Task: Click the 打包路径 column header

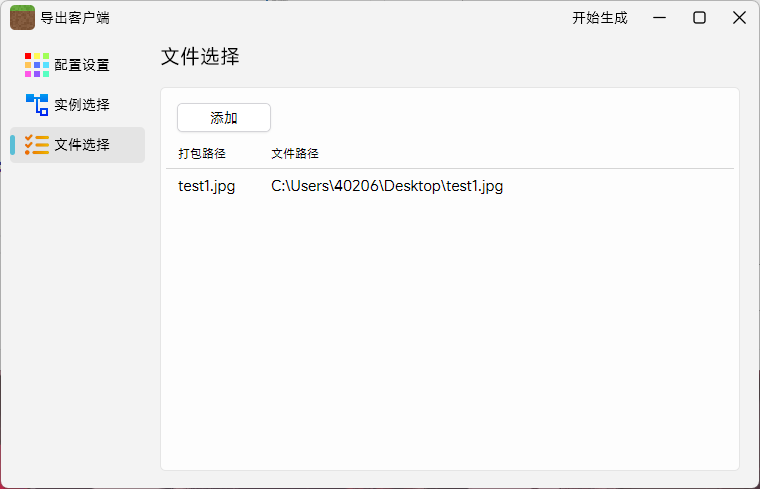Action: point(202,154)
